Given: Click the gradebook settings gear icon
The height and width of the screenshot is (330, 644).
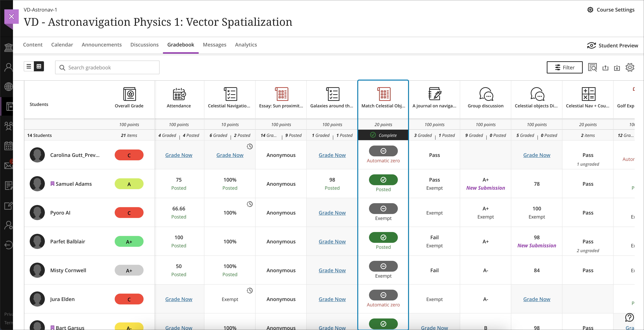Looking at the screenshot, I should [x=630, y=68].
